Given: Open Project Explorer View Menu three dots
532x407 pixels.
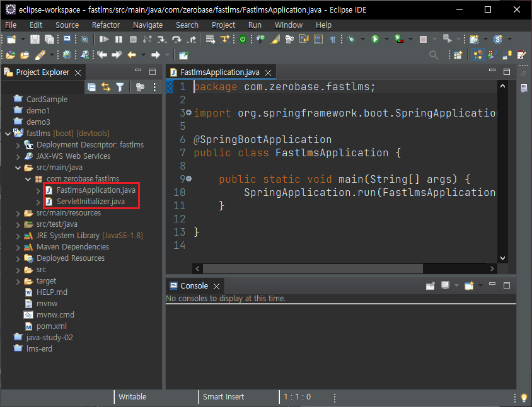Looking at the screenshot, I should tap(154, 87).
